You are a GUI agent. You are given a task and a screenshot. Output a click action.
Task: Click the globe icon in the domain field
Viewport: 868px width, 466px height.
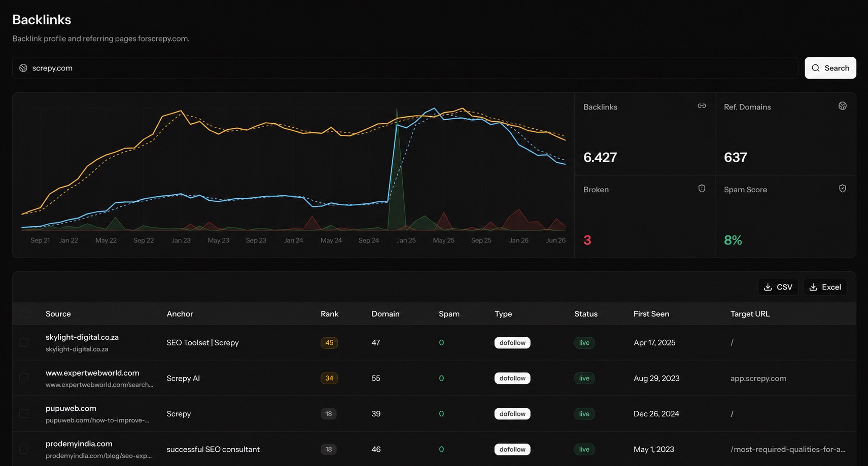23,68
